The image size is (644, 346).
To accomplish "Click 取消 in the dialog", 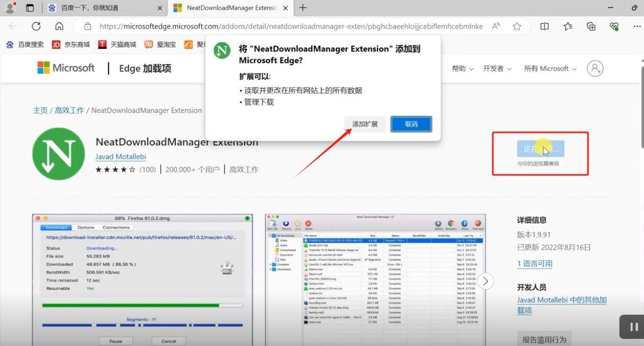I will tap(411, 124).
